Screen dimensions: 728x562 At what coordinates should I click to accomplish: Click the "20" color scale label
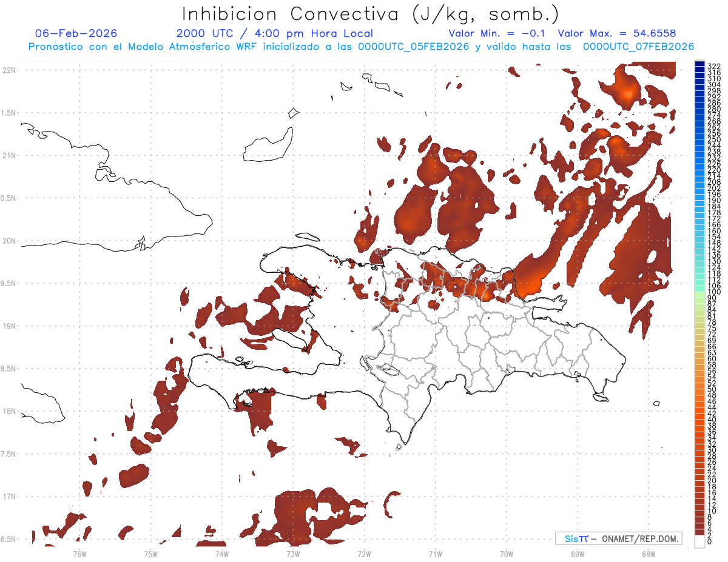(712, 481)
